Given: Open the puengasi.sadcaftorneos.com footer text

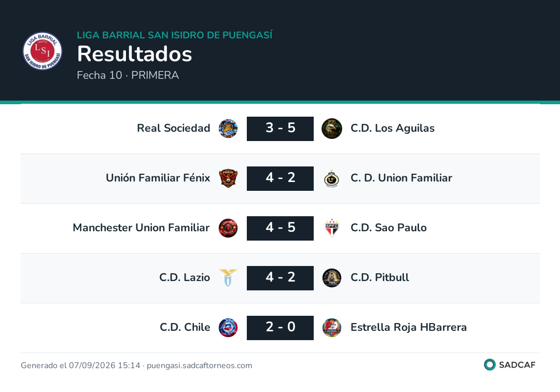Looking at the screenshot, I should coord(199,366).
